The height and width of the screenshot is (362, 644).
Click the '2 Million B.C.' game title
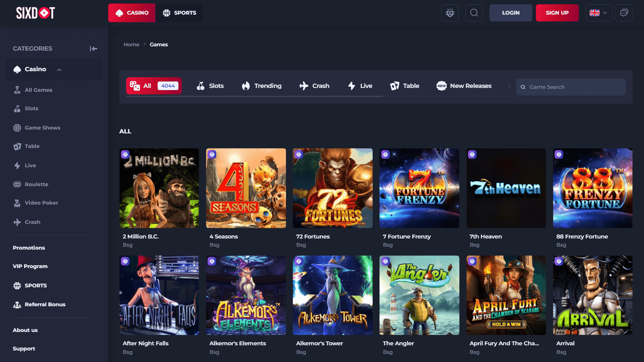click(x=141, y=237)
